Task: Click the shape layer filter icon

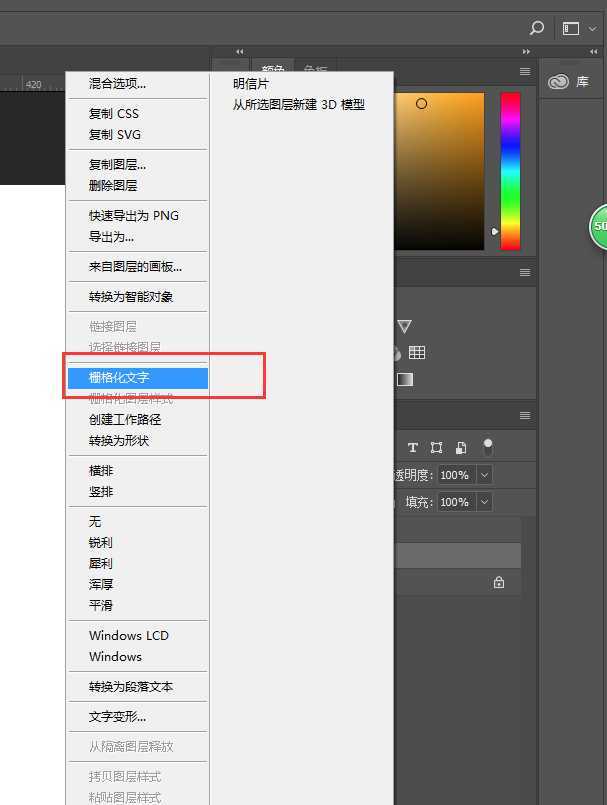Action: [436, 447]
